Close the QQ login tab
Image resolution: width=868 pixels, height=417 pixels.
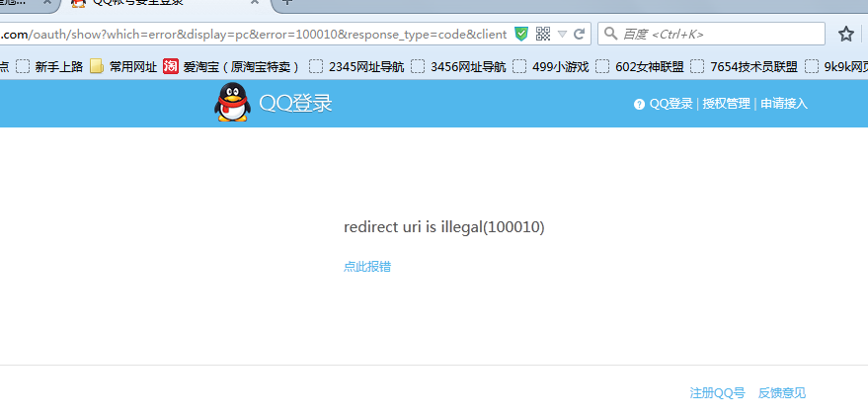[x=255, y=2]
